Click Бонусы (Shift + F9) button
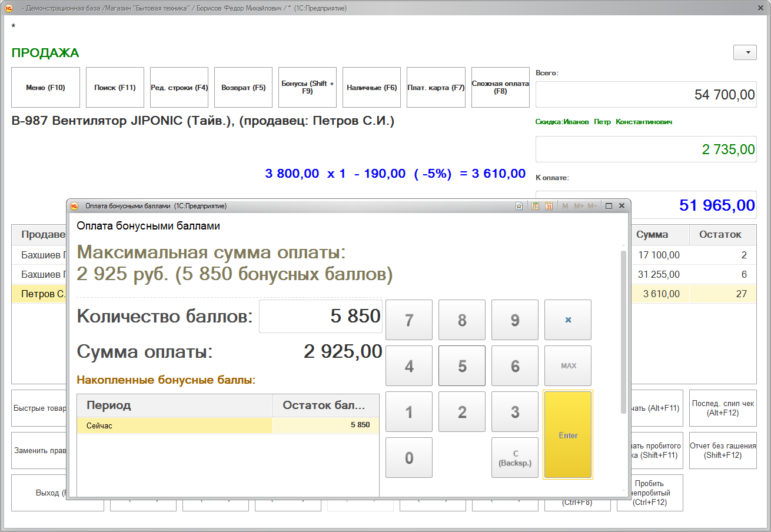The image size is (771, 532). 308,88
